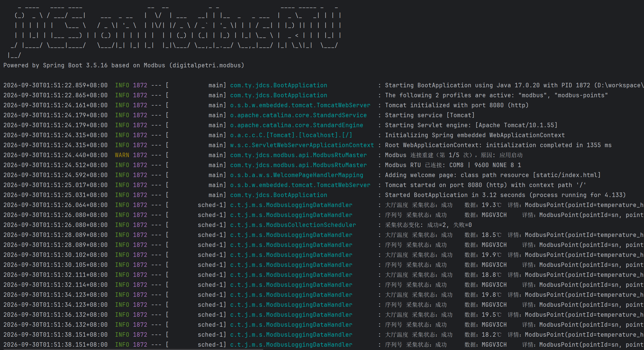Click the 'Powered by Spring Boot 3.5.16' banner line

(x=124, y=65)
